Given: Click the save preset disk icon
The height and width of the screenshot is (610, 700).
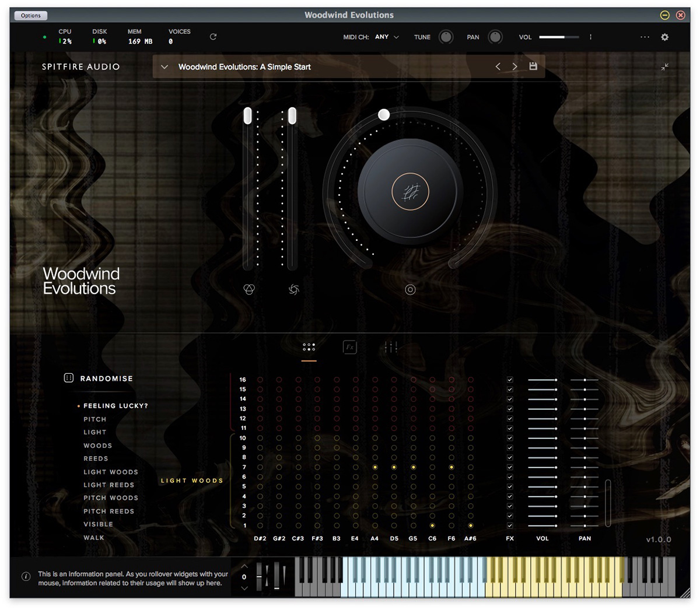Looking at the screenshot, I should point(533,66).
